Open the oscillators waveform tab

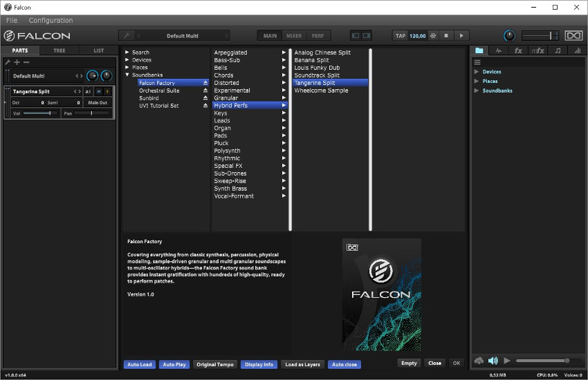tap(498, 50)
